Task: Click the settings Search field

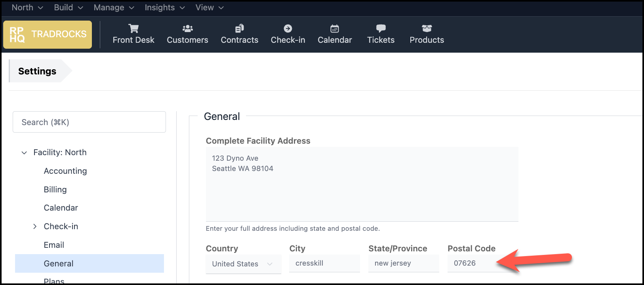Action: [89, 122]
